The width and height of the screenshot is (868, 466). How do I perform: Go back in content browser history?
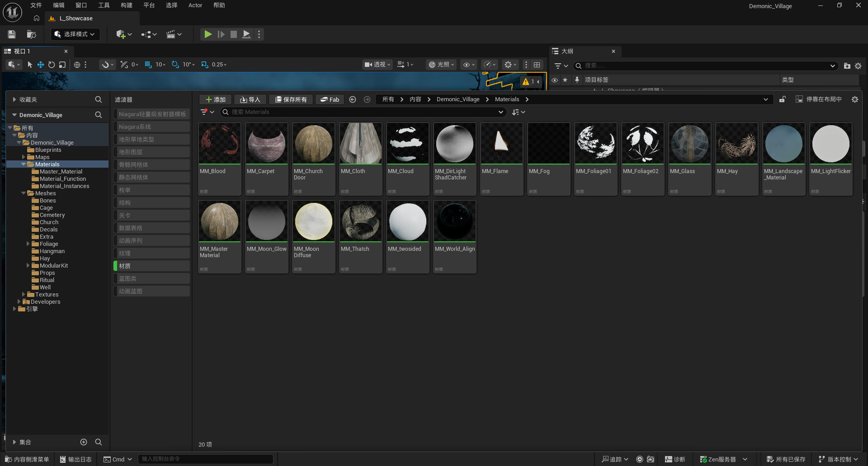coord(353,99)
